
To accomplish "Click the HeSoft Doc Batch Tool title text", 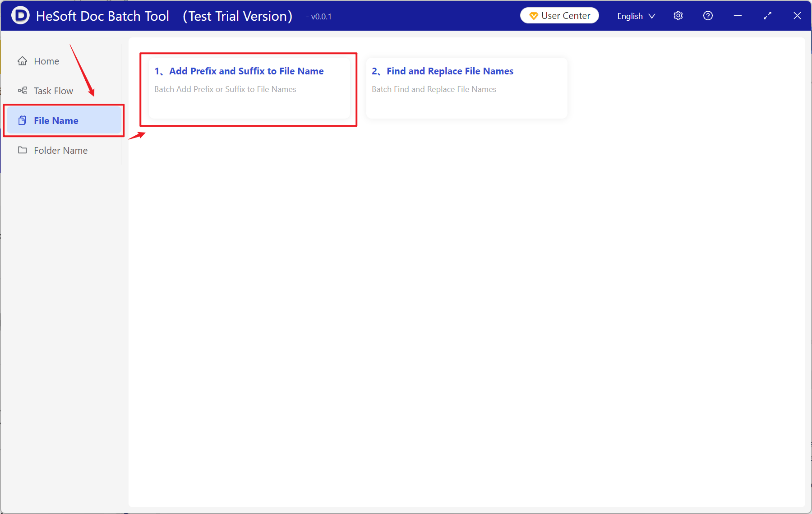I will (102, 16).
